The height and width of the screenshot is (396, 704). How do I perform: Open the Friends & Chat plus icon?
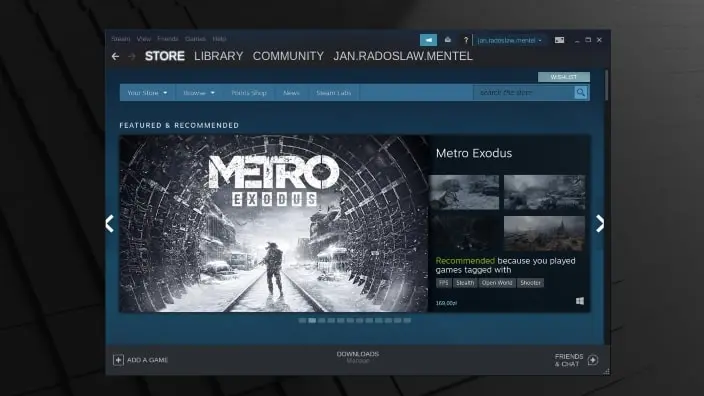pyautogui.click(x=593, y=360)
